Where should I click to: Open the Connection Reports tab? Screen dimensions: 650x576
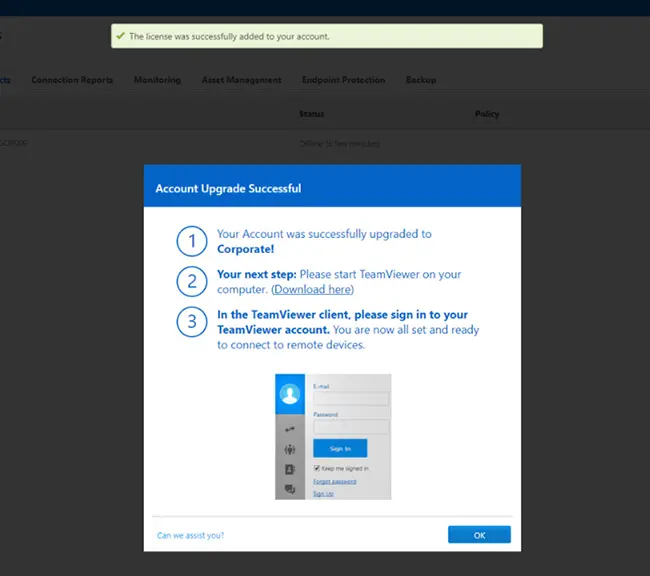[72, 80]
